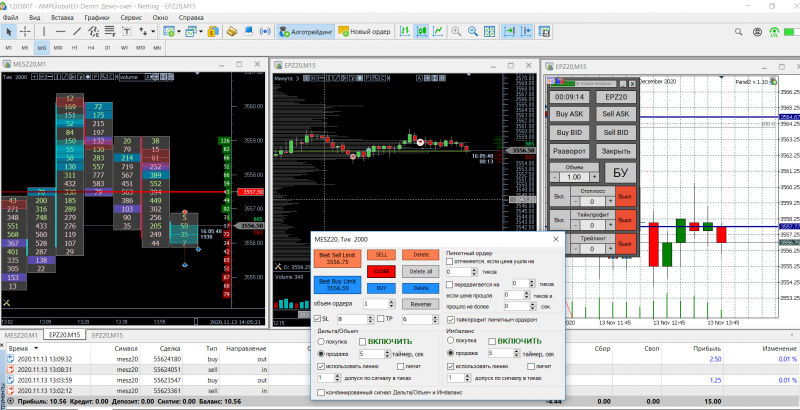
Task: Switch to line chart display
Action: (438, 32)
